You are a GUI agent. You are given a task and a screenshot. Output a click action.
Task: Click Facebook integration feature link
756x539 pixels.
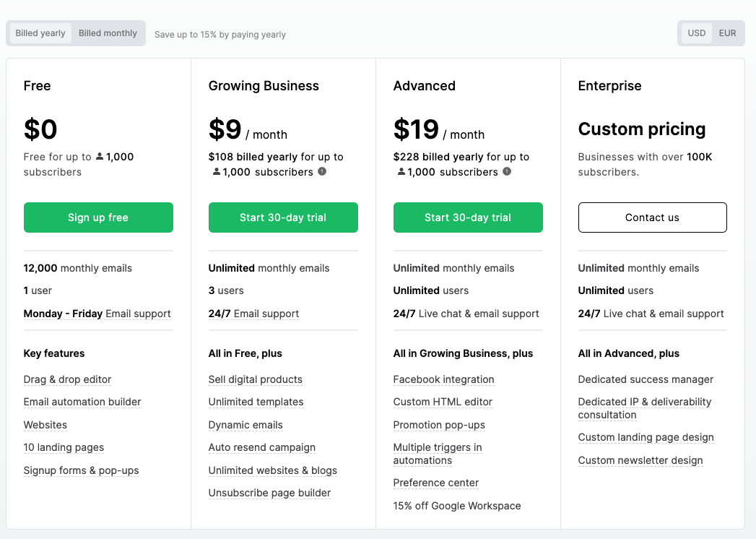pos(443,379)
